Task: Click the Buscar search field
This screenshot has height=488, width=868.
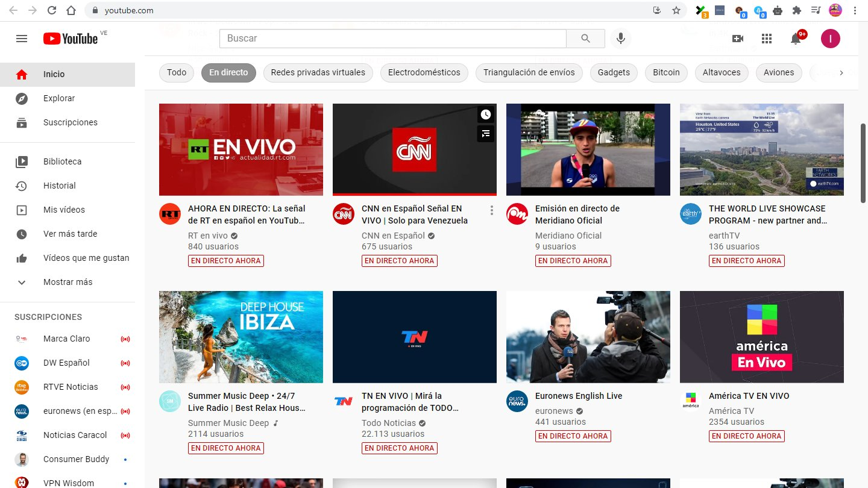Action: [392, 39]
